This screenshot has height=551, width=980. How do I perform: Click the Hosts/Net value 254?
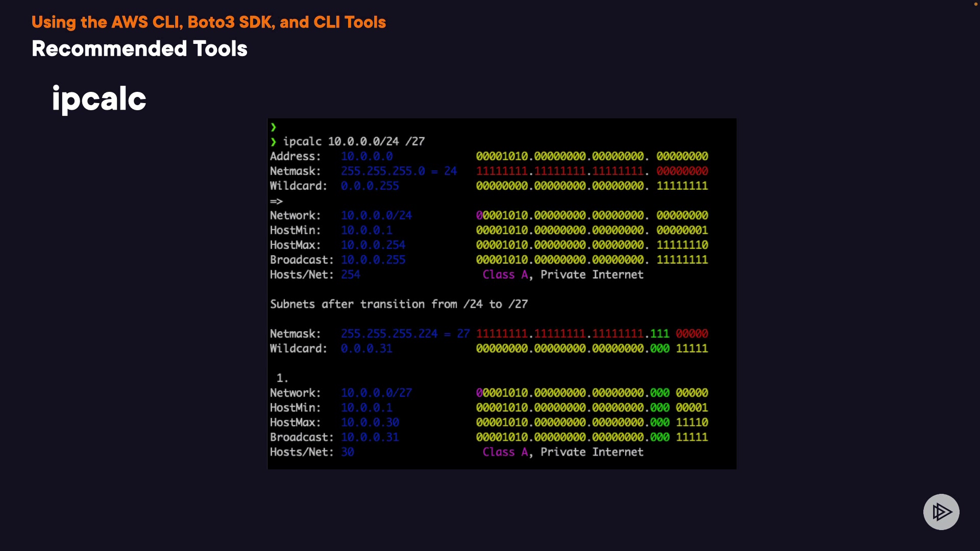click(x=351, y=275)
